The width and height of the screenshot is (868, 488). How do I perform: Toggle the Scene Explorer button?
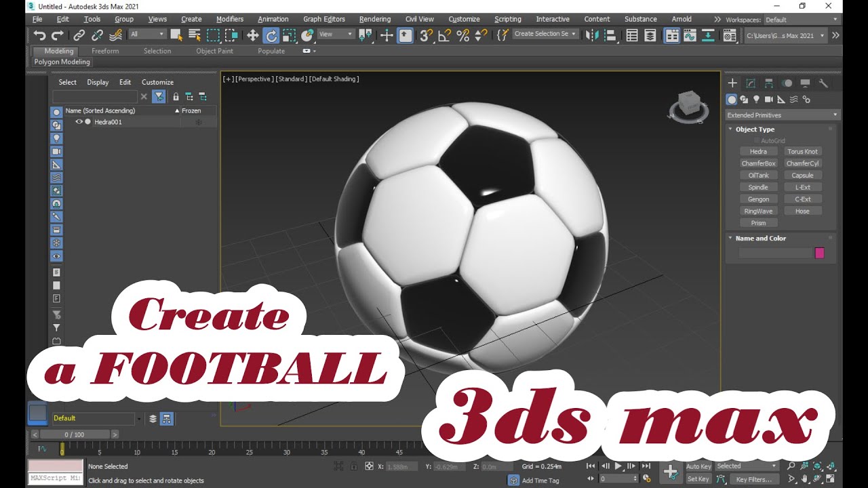pyautogui.click(x=632, y=35)
